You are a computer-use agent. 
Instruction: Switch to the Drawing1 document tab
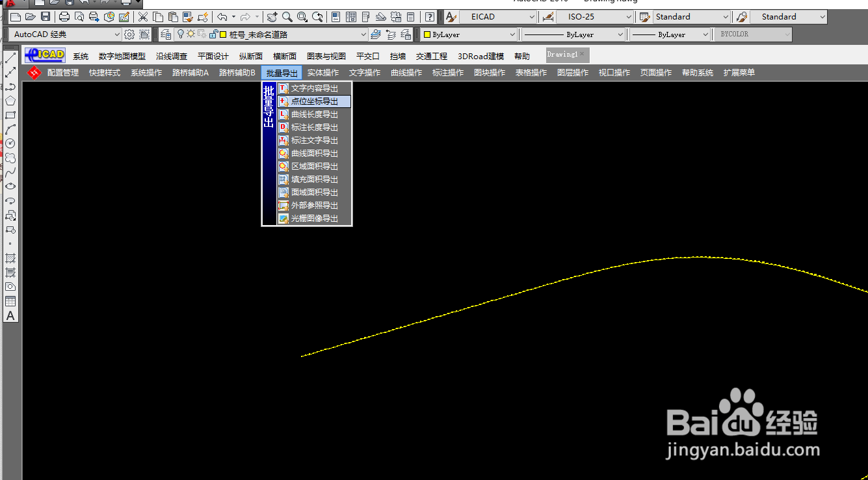(567, 55)
